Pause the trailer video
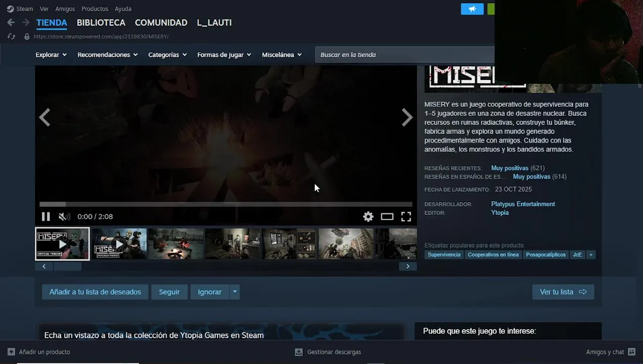643x364 pixels. tap(45, 216)
